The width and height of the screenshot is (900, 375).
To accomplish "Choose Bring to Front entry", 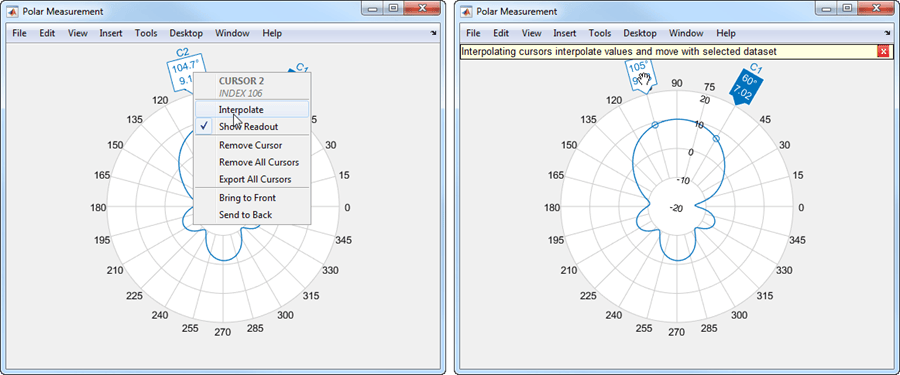I will pos(252,198).
